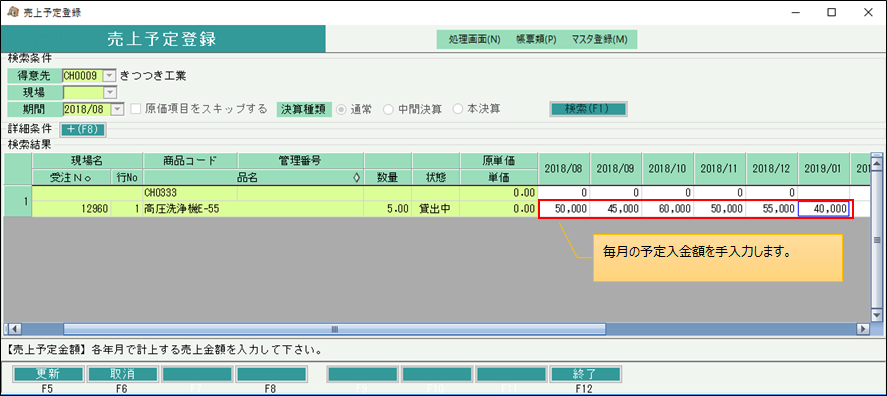Screen dimensions: 887x396
Task: Click the 貸出中 status cell
Action: tap(436, 209)
